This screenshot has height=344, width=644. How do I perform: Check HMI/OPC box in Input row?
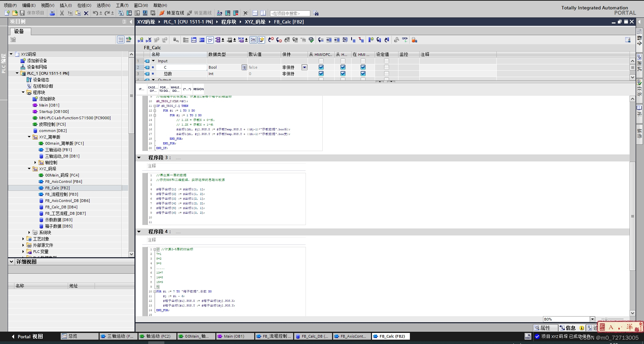(x=321, y=61)
